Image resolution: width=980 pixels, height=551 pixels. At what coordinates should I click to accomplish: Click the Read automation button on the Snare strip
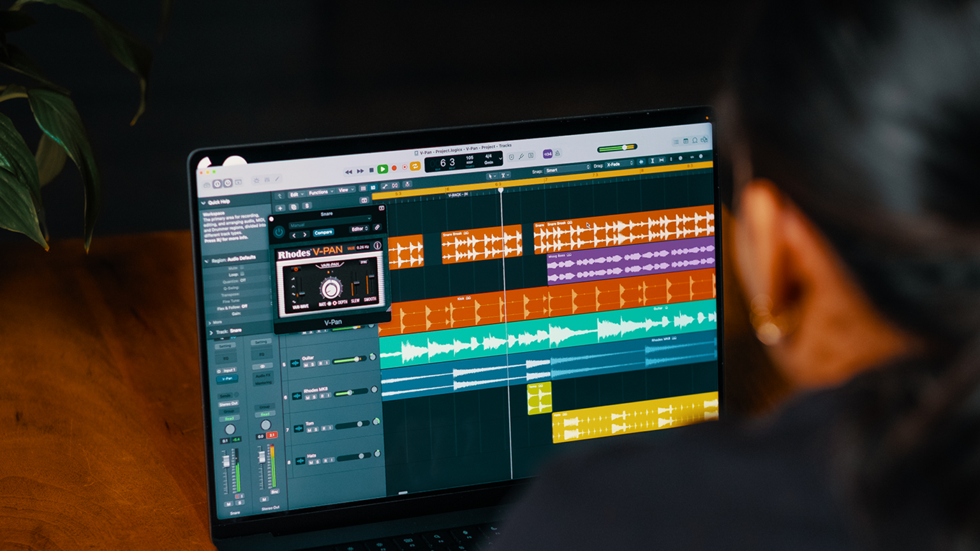coord(230,418)
